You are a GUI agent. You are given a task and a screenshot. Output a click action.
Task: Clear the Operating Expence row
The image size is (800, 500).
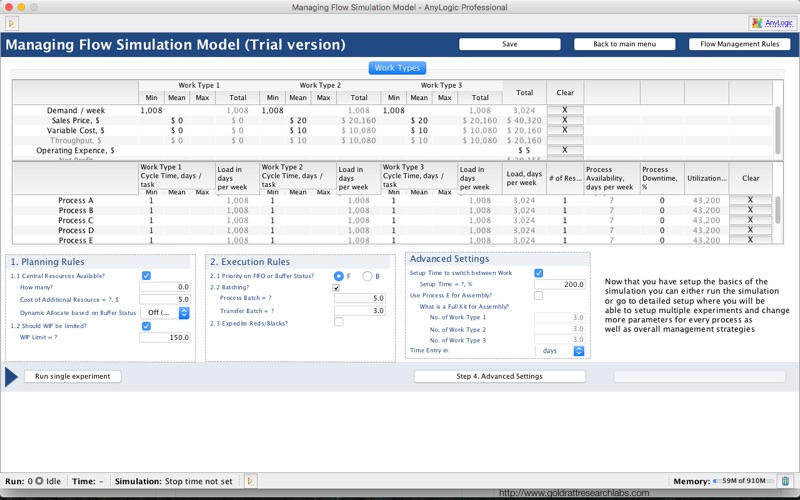tap(565, 150)
